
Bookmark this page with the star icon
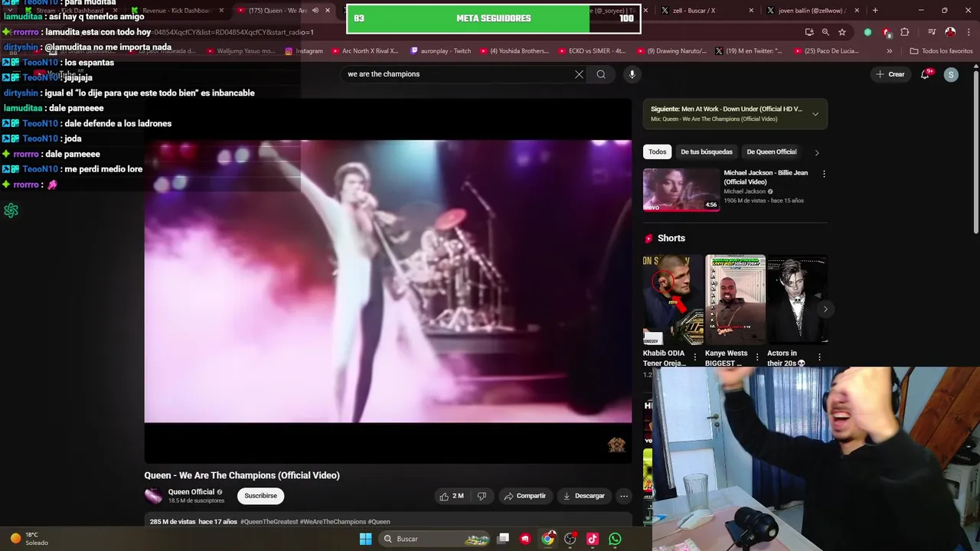(x=842, y=32)
